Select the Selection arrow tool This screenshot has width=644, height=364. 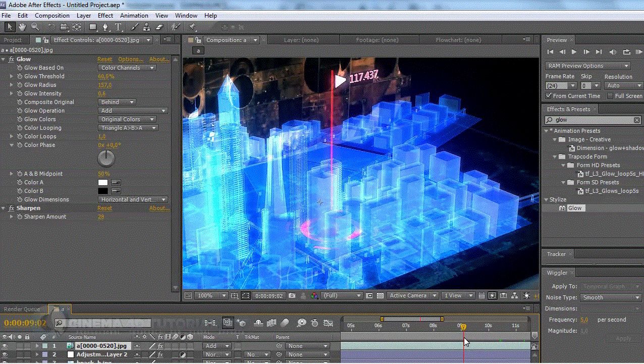10,27
